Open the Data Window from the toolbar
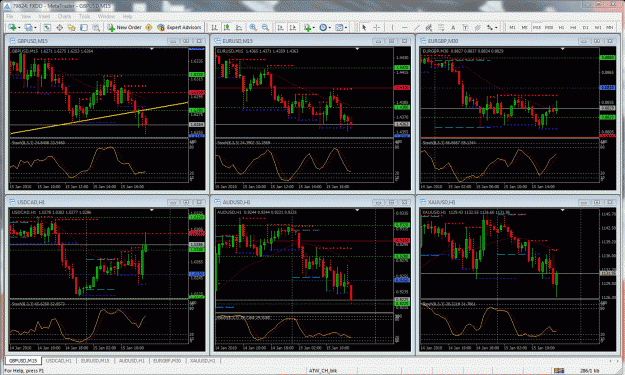625x375 pixels. point(59,27)
